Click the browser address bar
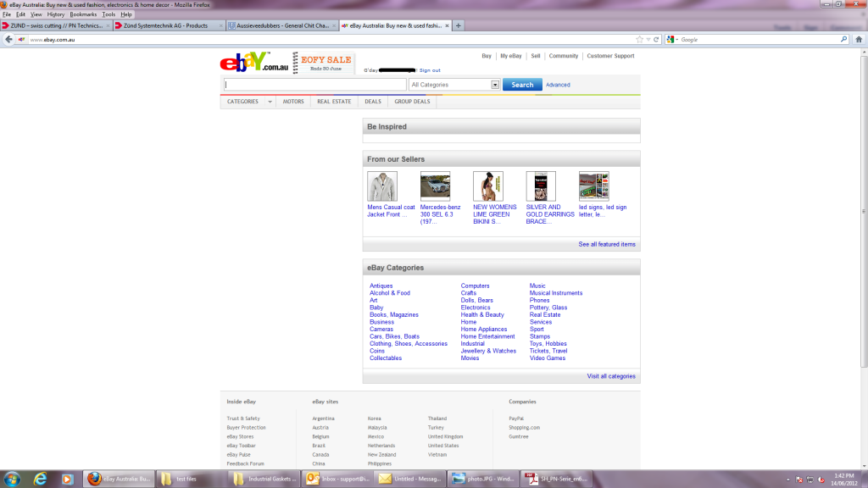The width and height of the screenshot is (868, 488). pyautogui.click(x=332, y=39)
